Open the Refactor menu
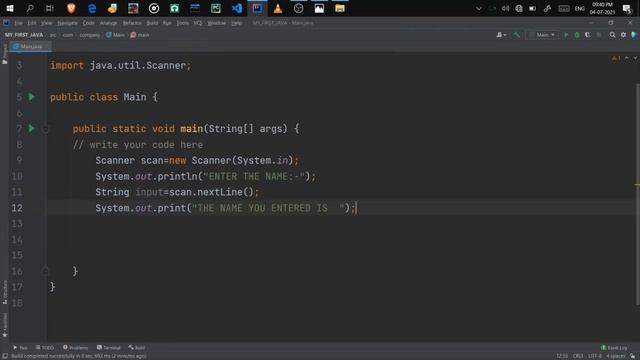Image resolution: width=640 pixels, height=360 pixels. pyautogui.click(x=132, y=23)
